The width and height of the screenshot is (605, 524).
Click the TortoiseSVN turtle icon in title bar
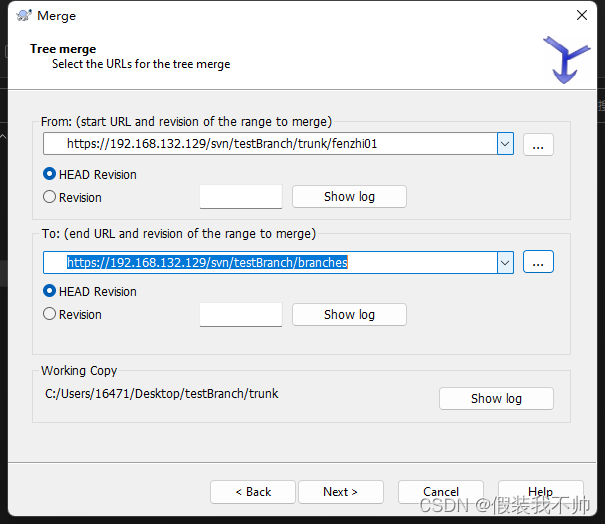24,15
